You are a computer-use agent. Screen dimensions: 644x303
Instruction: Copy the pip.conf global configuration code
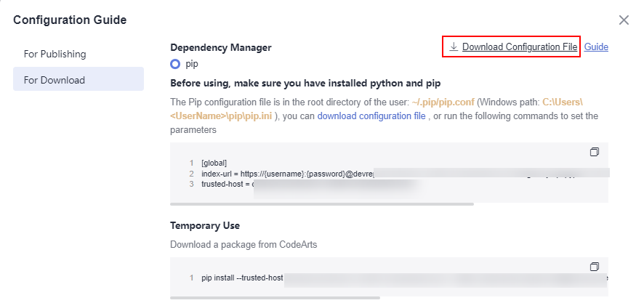[595, 152]
